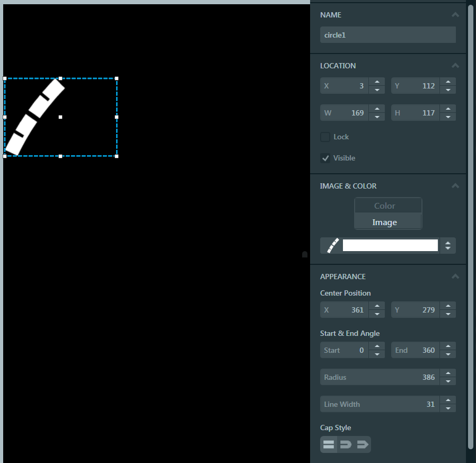Decrease the Radius value

pyautogui.click(x=448, y=381)
